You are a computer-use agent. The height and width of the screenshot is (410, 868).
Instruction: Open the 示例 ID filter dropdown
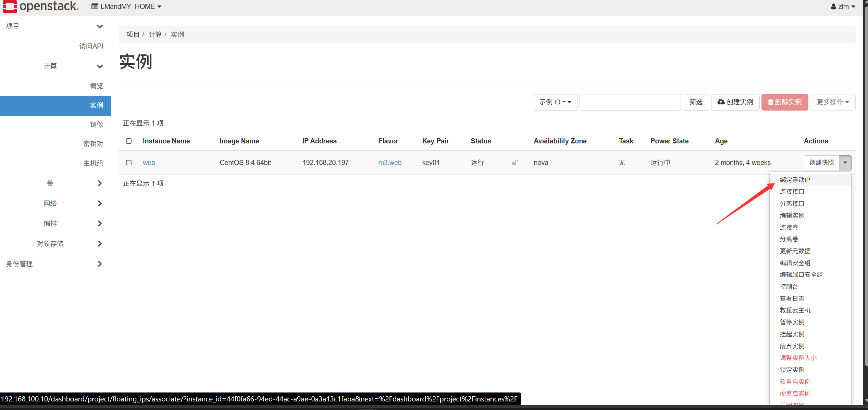555,102
